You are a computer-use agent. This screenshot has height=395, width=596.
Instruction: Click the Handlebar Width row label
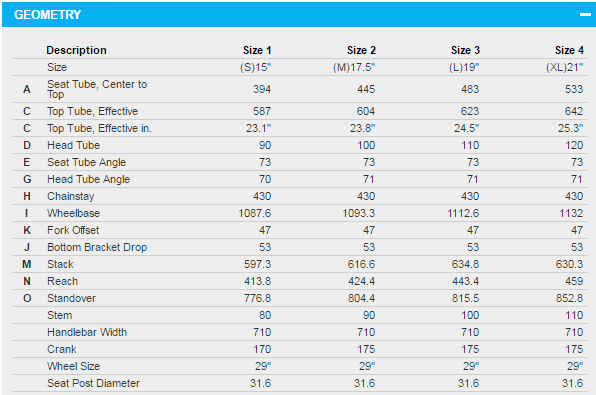click(87, 332)
